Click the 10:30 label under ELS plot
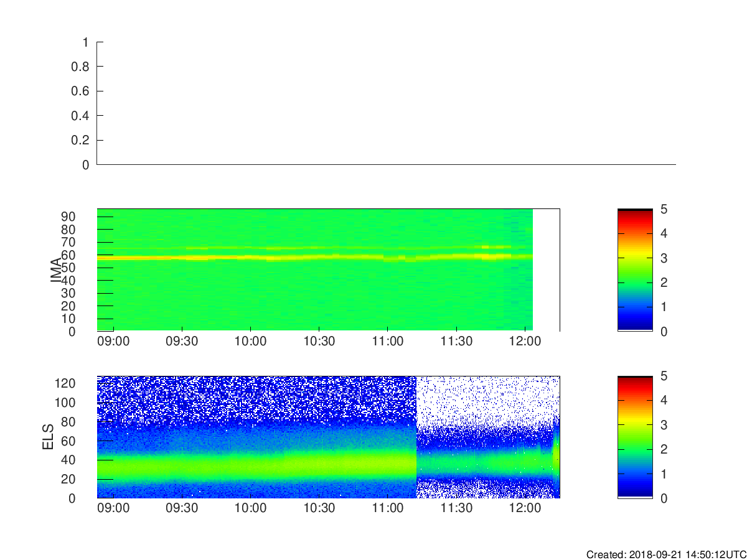The image size is (747, 560). (x=319, y=508)
